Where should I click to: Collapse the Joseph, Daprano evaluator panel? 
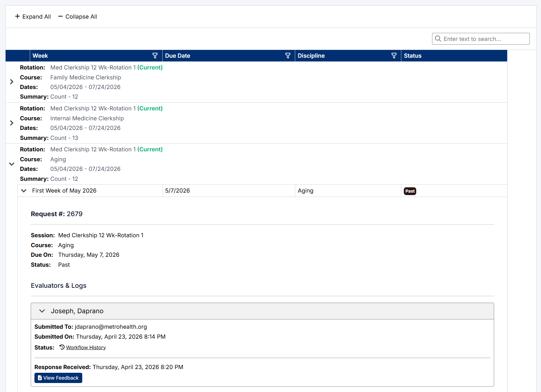point(42,311)
